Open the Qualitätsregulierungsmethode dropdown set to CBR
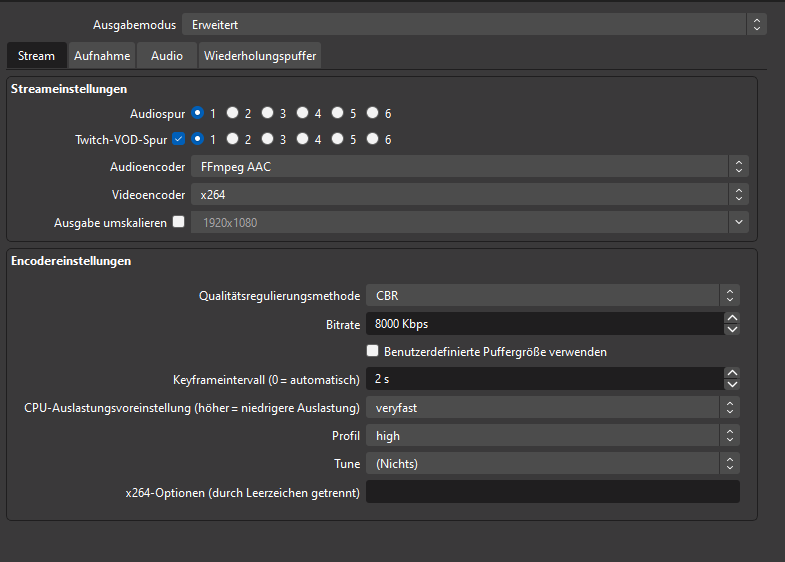This screenshot has height=562, width=785. [x=553, y=295]
